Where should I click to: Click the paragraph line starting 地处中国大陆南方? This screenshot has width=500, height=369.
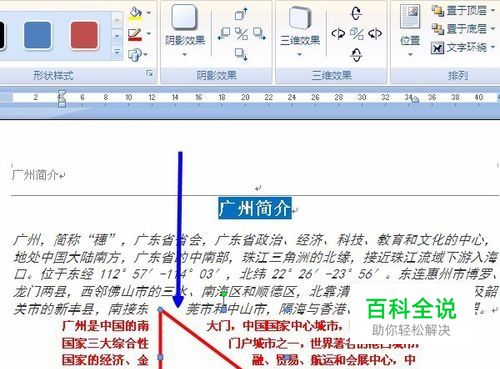255,257
